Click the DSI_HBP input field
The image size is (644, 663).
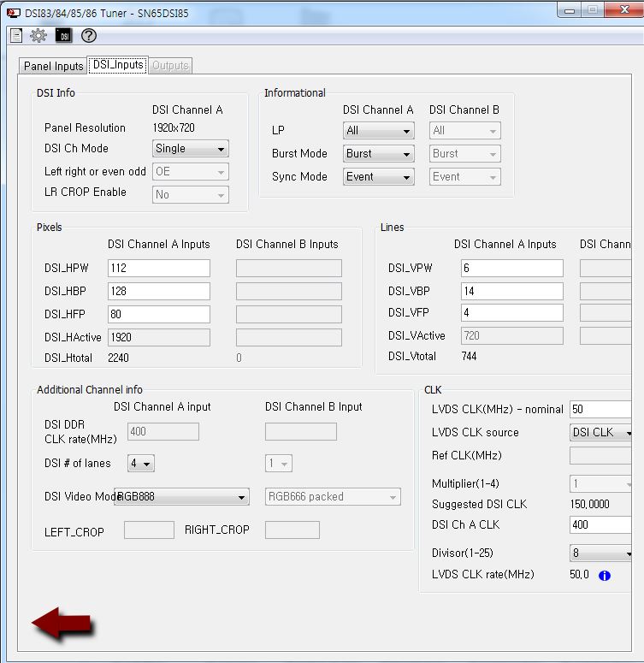[158, 292]
